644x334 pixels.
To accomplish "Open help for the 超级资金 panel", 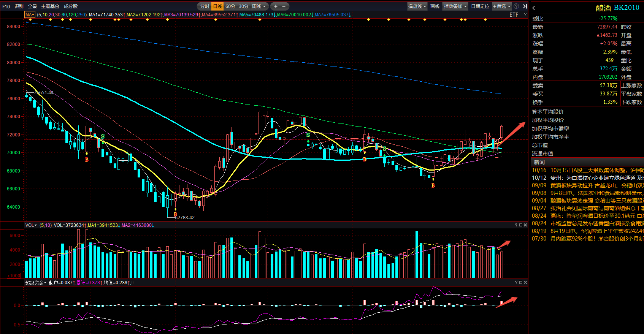I will pyautogui.click(x=516, y=282).
